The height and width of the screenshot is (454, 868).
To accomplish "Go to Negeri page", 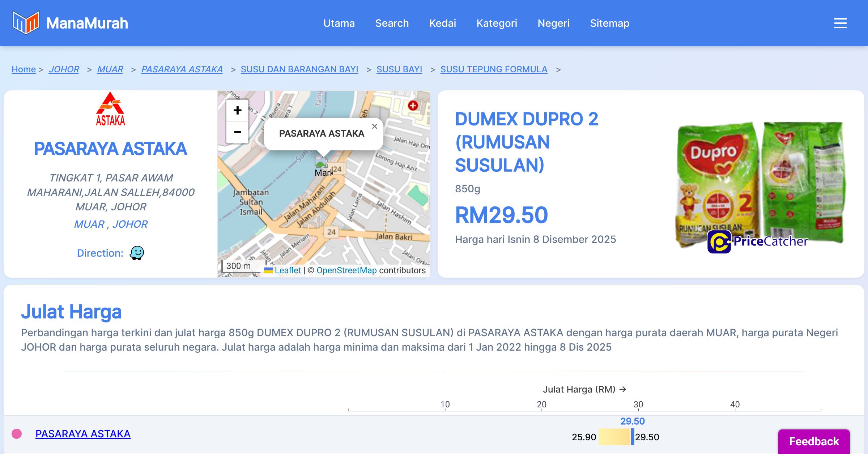I will click(553, 23).
